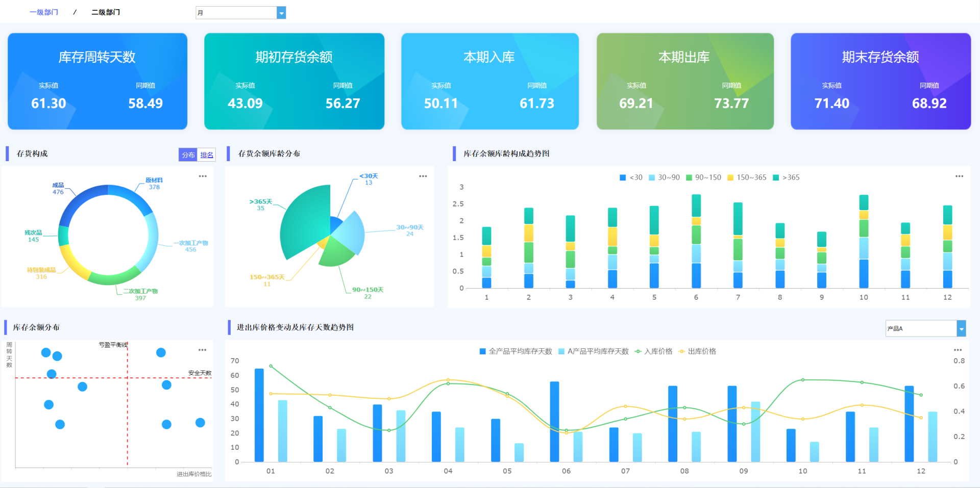Open more options on 存货余额库龄分布 chart
Viewport: 980px width, 488px height.
423,176
